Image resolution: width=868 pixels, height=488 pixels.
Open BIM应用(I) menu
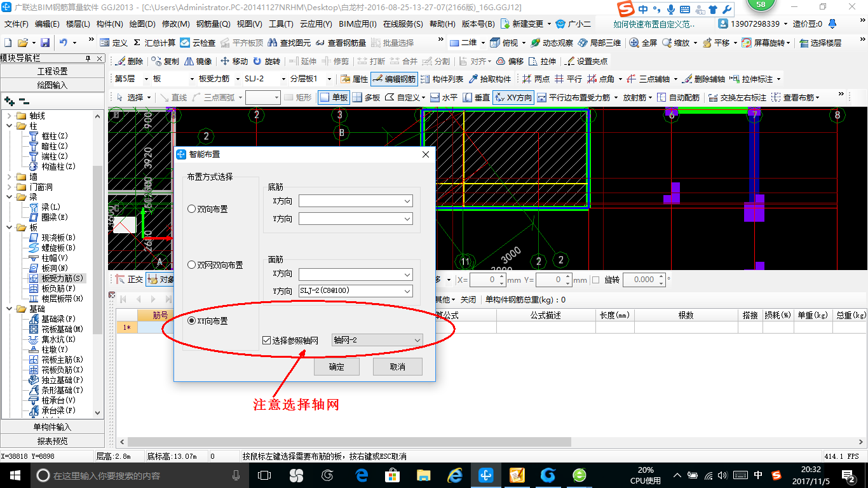357,24
